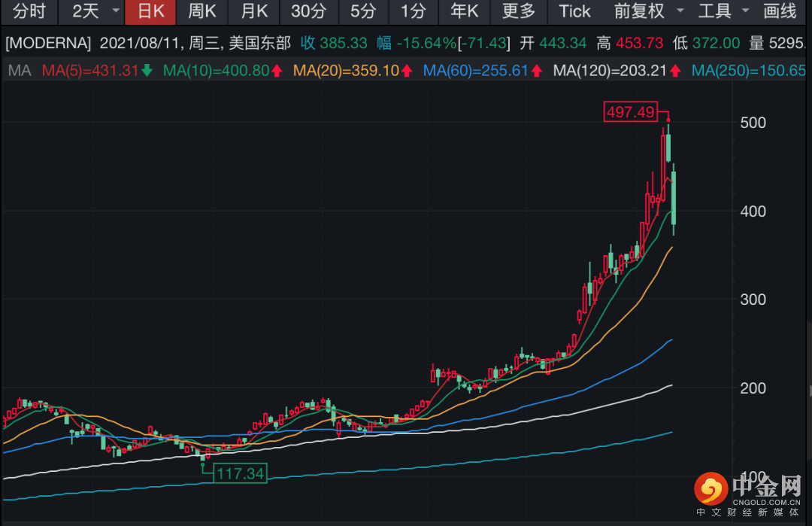Screen dimensions: 812x526
Task: Click the MA indicator label
Action: [19, 71]
